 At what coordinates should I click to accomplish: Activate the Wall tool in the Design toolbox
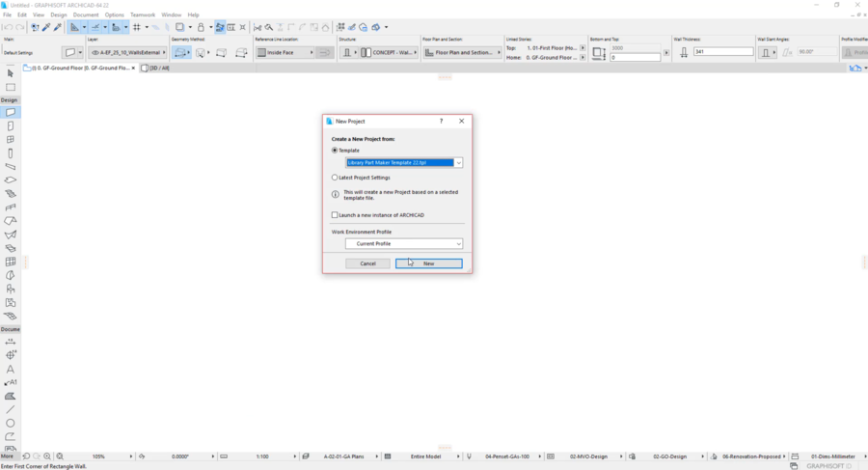click(10, 113)
